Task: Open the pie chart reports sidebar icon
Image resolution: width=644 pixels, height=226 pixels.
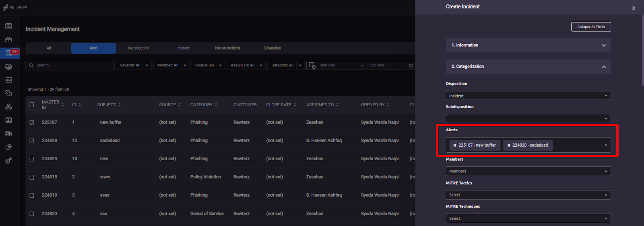Action: pyautogui.click(x=8, y=147)
